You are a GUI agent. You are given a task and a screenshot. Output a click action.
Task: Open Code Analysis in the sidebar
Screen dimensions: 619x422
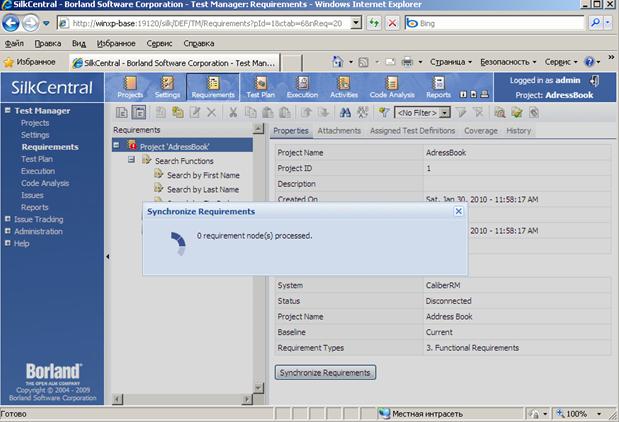[x=45, y=183]
